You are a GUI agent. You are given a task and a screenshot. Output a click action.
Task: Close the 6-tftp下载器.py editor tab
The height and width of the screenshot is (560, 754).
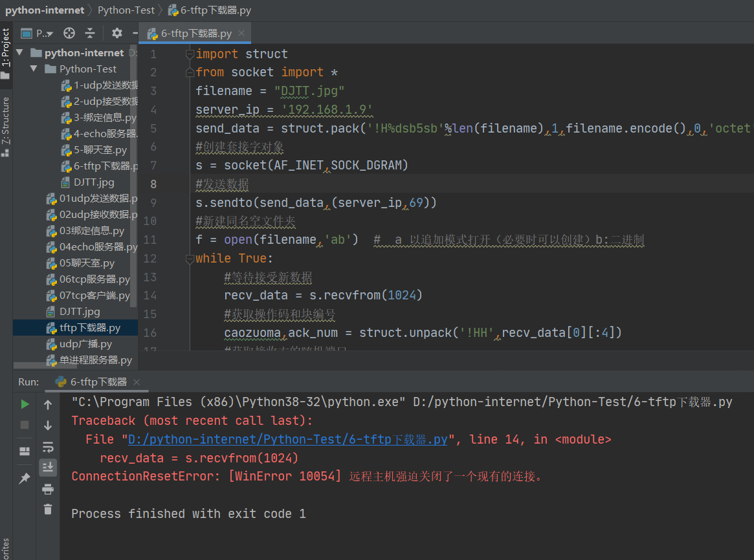[x=241, y=33]
